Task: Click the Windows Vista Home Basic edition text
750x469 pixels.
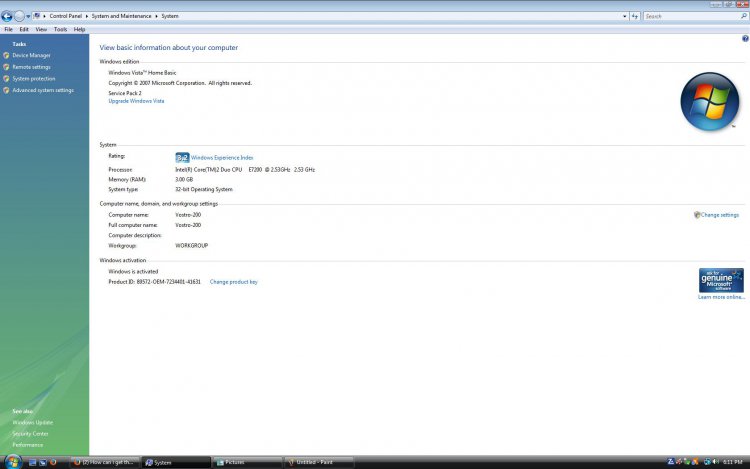Action: [142, 73]
